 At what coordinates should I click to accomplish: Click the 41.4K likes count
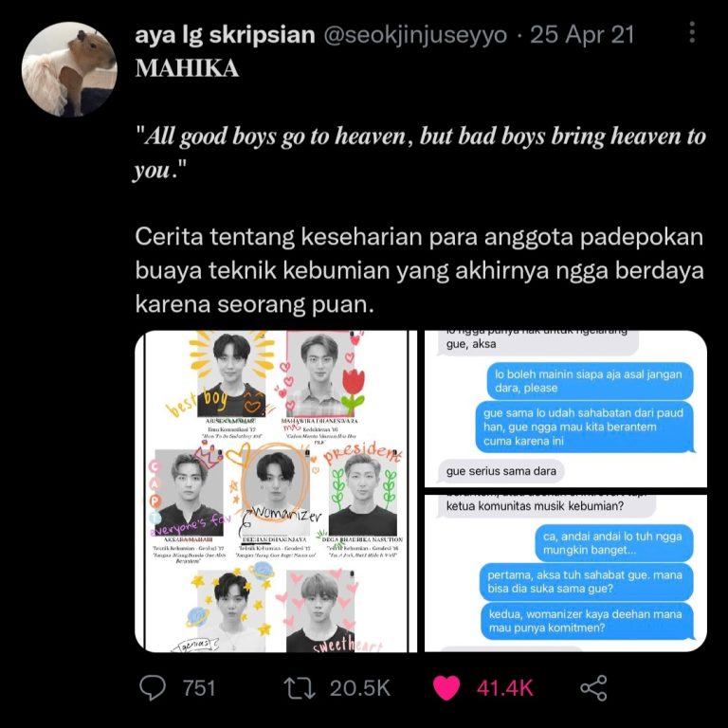click(504, 688)
